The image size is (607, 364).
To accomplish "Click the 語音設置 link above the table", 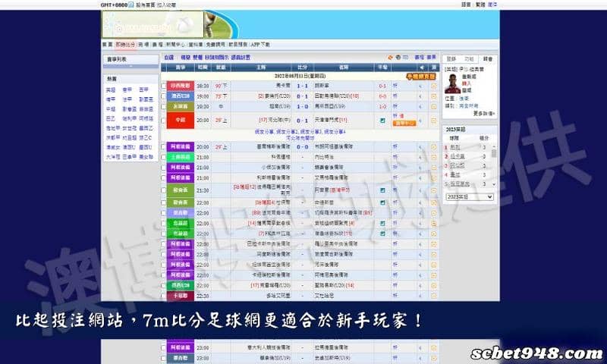I will [241, 57].
